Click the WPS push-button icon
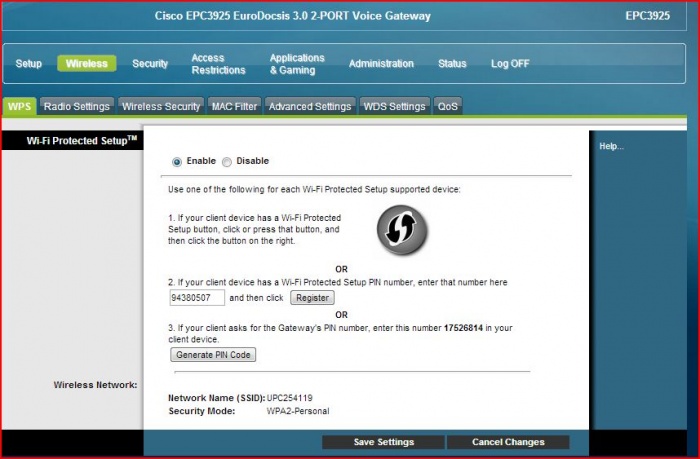The image size is (700, 459). coord(402,230)
